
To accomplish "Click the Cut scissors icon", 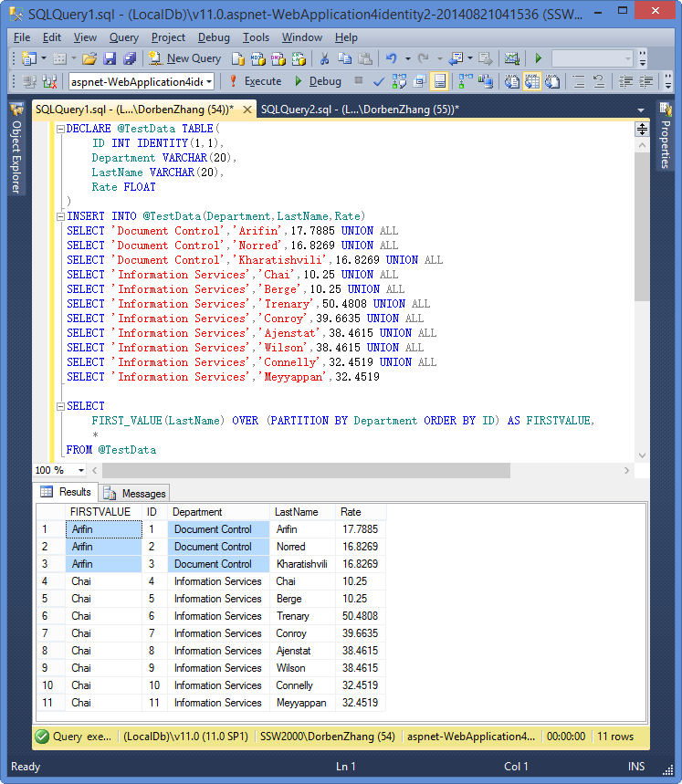I will (324, 58).
